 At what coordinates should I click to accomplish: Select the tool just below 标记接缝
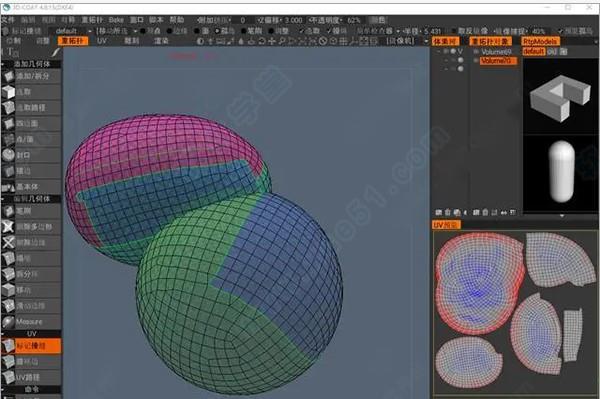point(31,362)
